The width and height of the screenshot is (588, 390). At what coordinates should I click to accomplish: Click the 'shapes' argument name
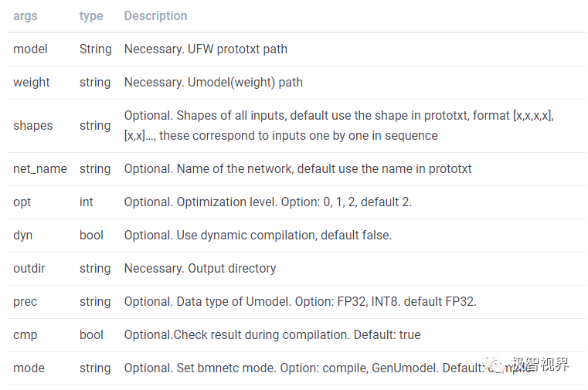click(32, 125)
